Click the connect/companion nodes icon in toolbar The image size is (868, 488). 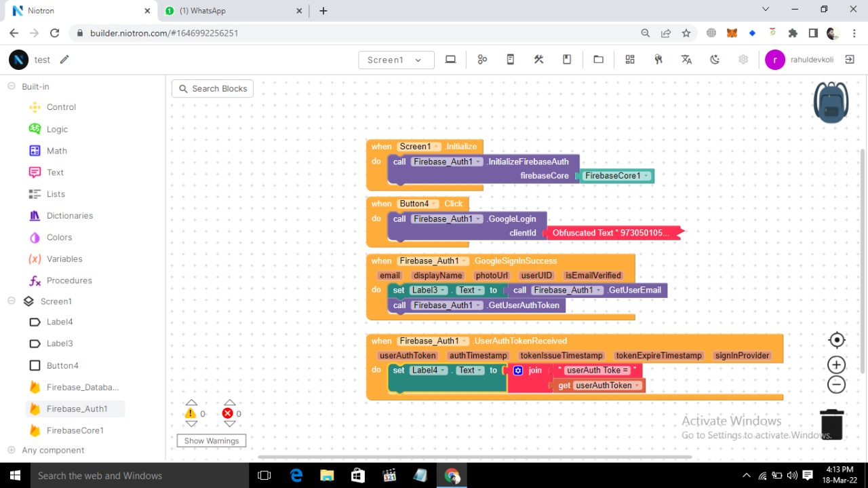(482, 60)
